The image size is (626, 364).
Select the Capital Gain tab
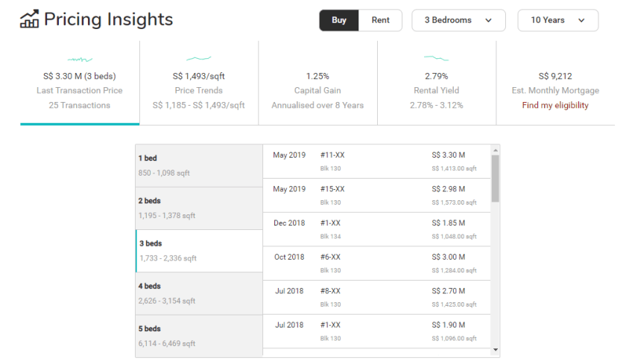(317, 90)
